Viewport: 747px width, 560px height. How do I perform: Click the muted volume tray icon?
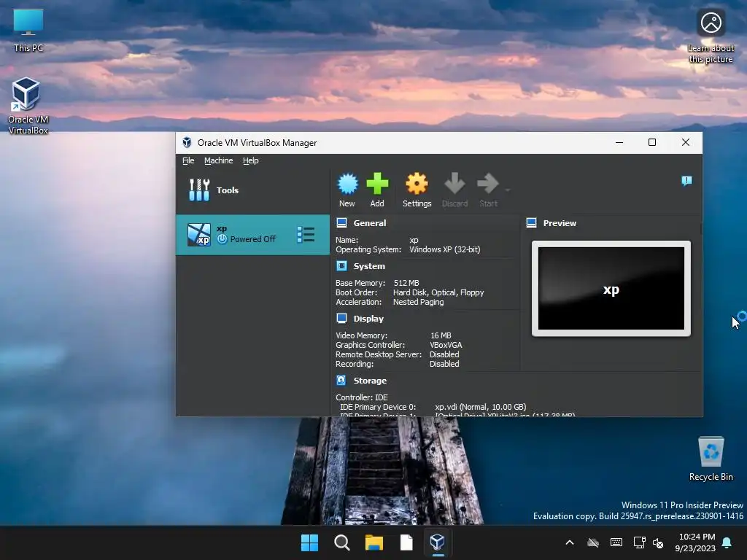pos(659,542)
